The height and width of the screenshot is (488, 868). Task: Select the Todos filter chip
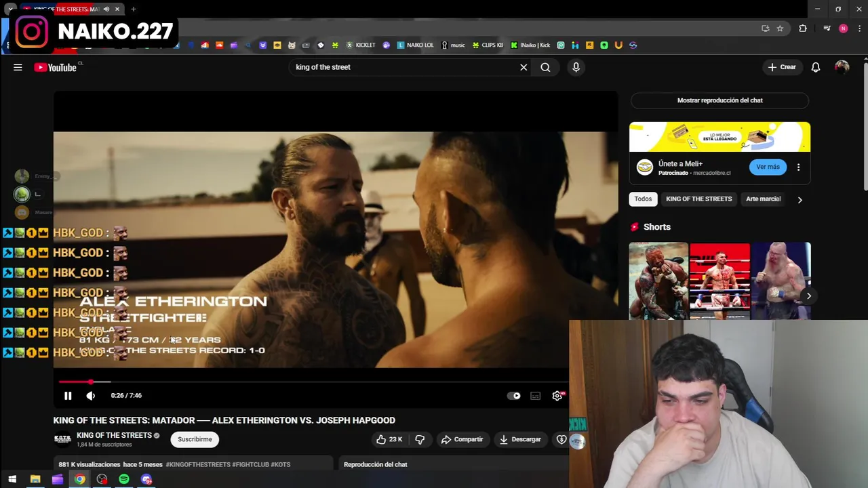tap(643, 199)
